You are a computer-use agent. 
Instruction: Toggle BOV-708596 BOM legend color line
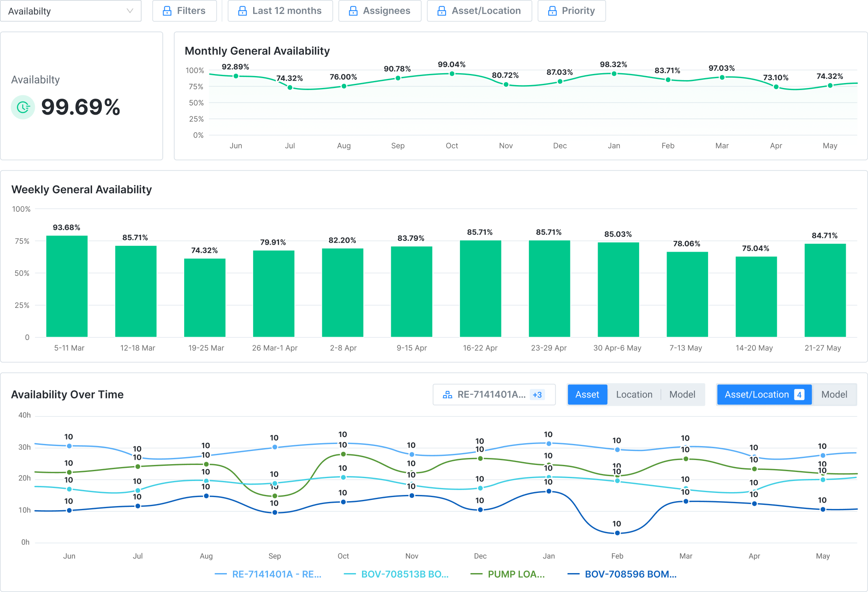coord(573,574)
